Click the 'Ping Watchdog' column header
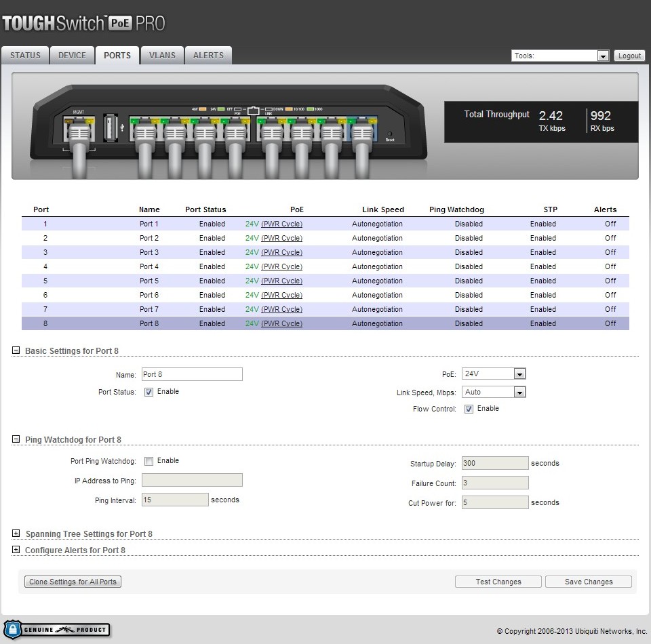 pyautogui.click(x=456, y=209)
